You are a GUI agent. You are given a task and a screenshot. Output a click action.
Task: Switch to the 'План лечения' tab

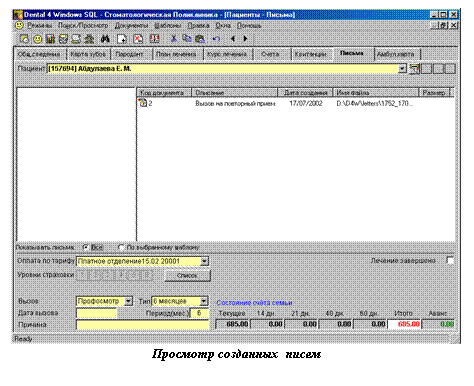click(x=176, y=54)
